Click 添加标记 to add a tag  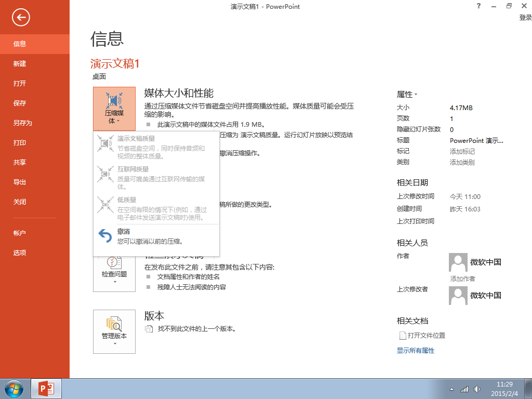[462, 151]
